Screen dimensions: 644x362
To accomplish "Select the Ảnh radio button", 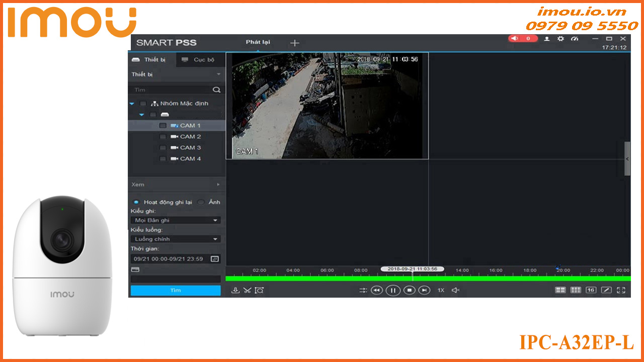I will tap(200, 202).
